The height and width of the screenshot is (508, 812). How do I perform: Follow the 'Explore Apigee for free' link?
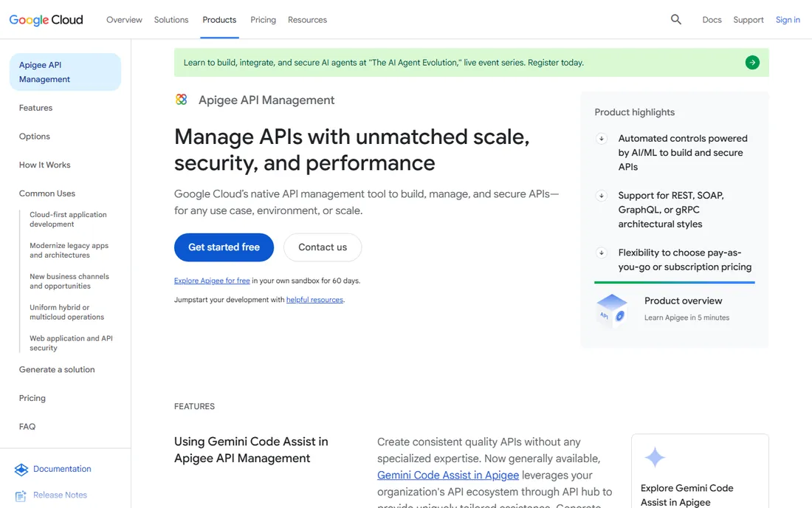[x=212, y=281]
